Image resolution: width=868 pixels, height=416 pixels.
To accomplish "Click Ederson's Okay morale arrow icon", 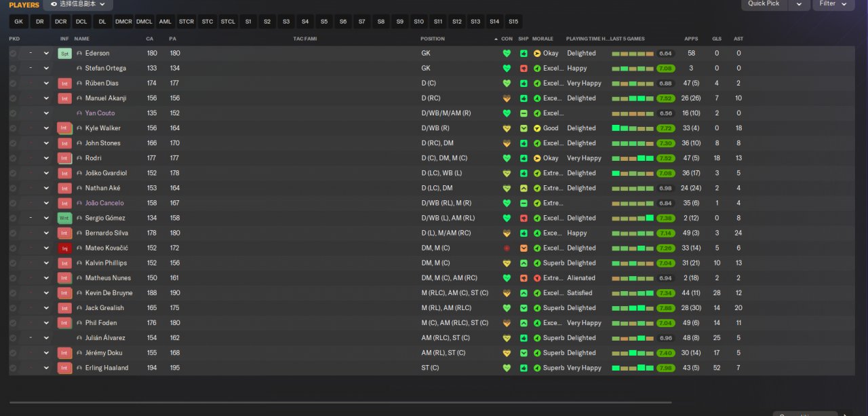I will pos(537,53).
